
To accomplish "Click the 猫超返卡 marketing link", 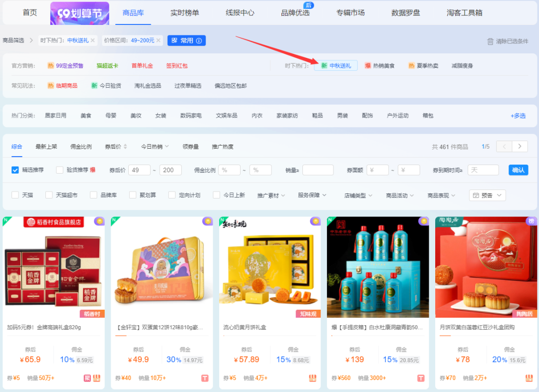I will point(107,66).
